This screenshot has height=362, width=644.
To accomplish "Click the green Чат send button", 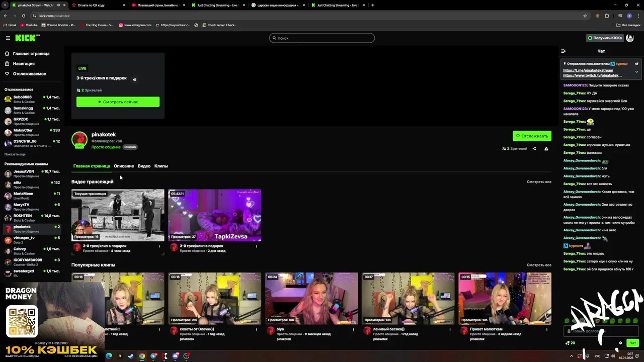I will click(x=633, y=343).
